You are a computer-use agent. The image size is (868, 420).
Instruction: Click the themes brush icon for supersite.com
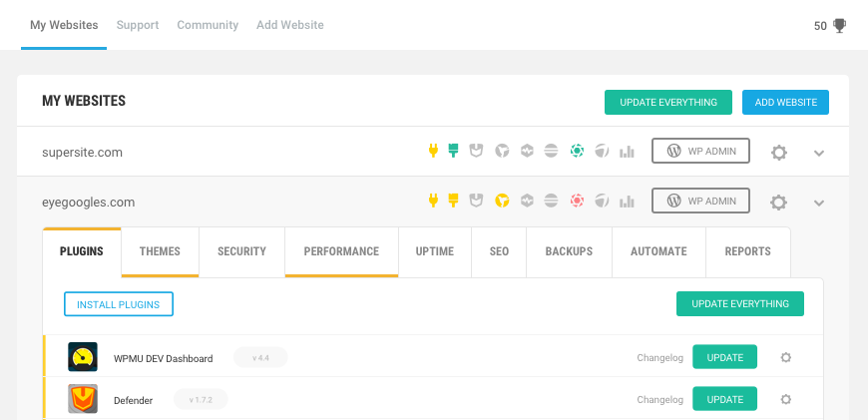pyautogui.click(x=453, y=151)
